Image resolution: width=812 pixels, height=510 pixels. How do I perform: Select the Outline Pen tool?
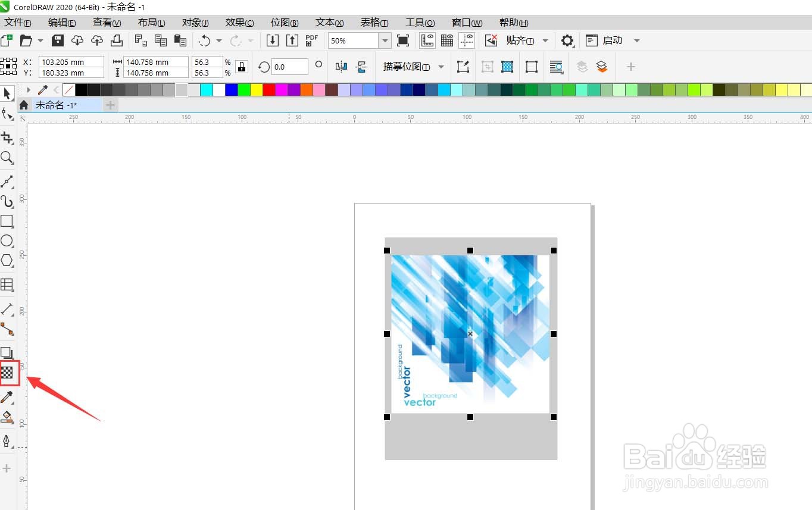(7, 441)
